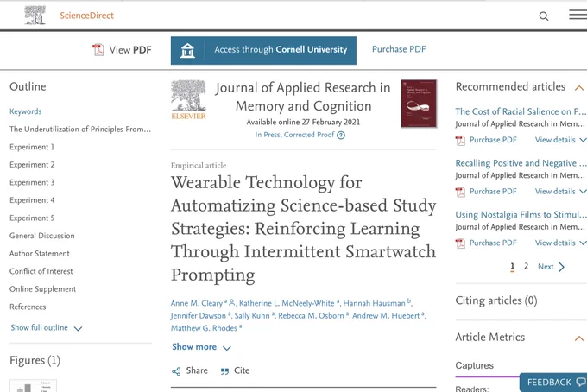The image size is (587, 392).
Task: Collapse the Article Metrics section
Action: click(x=578, y=338)
